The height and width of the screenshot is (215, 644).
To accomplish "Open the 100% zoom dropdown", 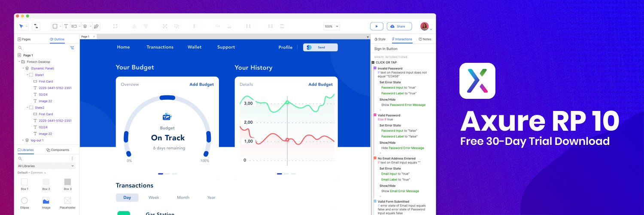I will (331, 26).
